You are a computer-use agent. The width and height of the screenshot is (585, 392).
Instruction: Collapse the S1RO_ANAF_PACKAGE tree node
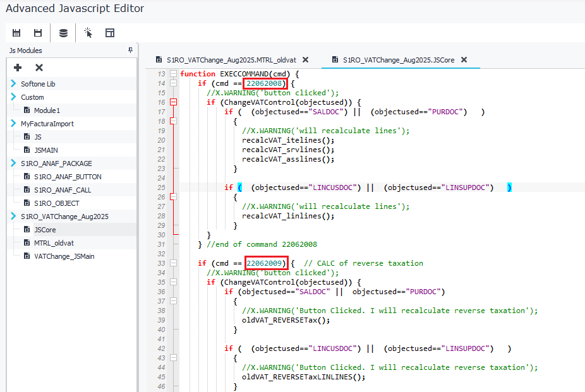(13, 163)
